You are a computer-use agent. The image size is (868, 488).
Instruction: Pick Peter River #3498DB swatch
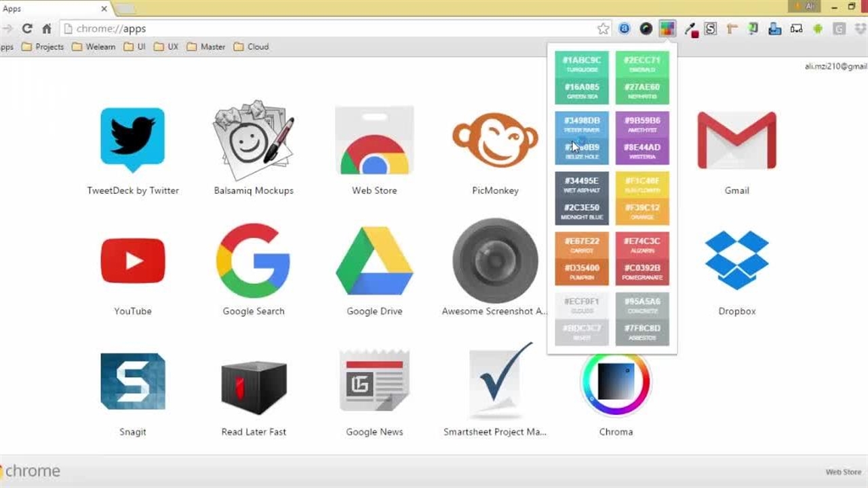point(582,125)
